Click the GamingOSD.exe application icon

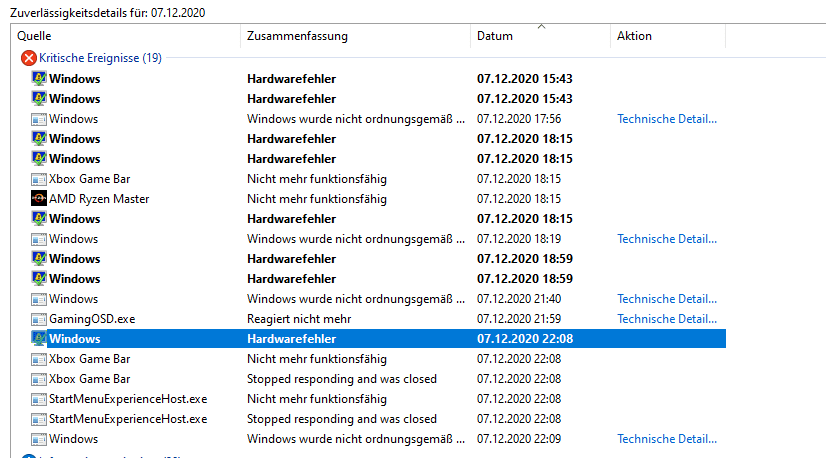39,319
